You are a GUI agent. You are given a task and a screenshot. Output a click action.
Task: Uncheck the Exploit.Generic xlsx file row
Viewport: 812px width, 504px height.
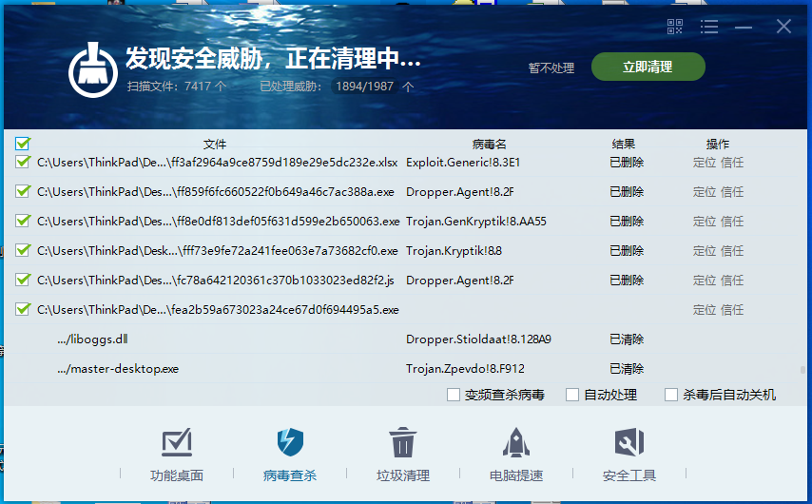(22, 162)
